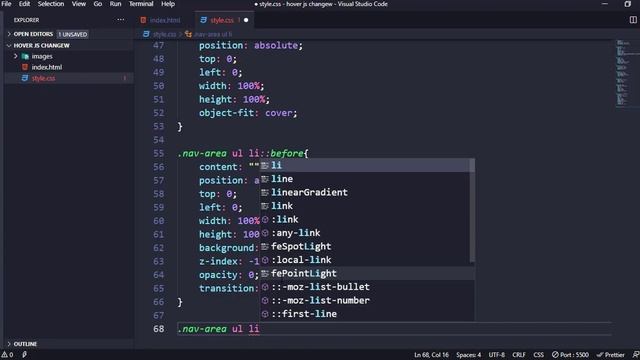Open the Selection menu
This screenshot has height=360, width=640.
51,4
